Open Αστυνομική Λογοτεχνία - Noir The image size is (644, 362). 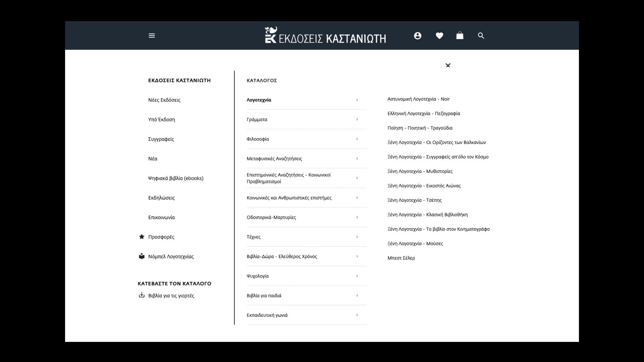(x=419, y=99)
